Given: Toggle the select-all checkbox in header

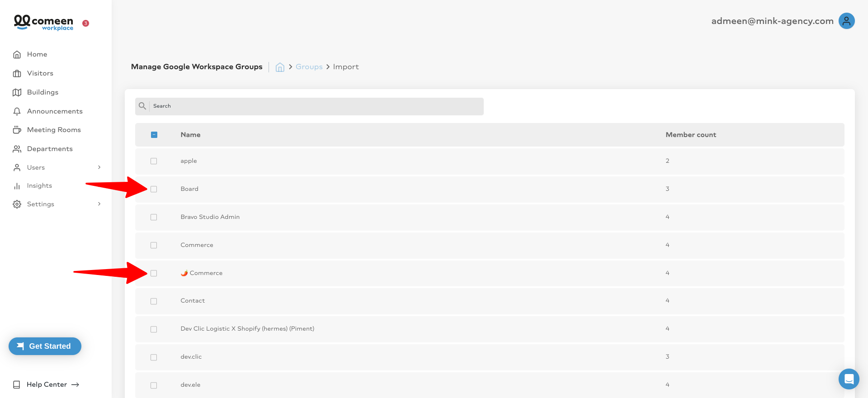Looking at the screenshot, I should [x=154, y=135].
